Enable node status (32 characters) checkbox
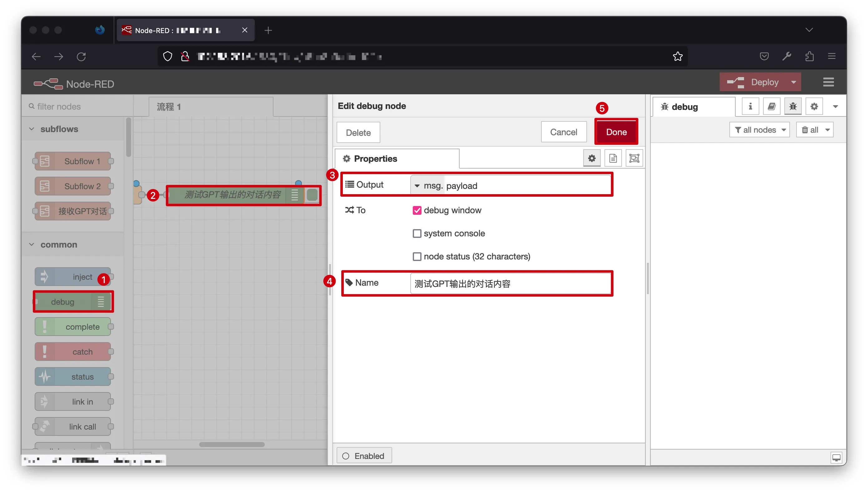The height and width of the screenshot is (492, 868). point(417,257)
